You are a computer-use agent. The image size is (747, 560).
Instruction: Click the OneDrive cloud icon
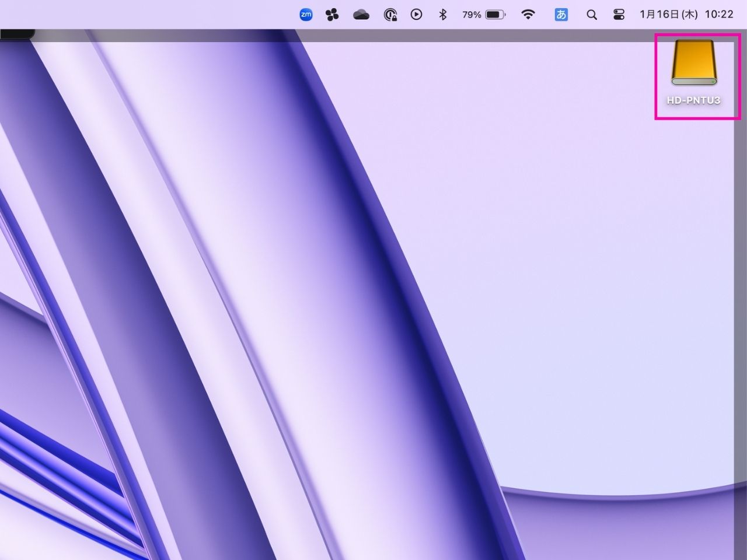pyautogui.click(x=361, y=15)
